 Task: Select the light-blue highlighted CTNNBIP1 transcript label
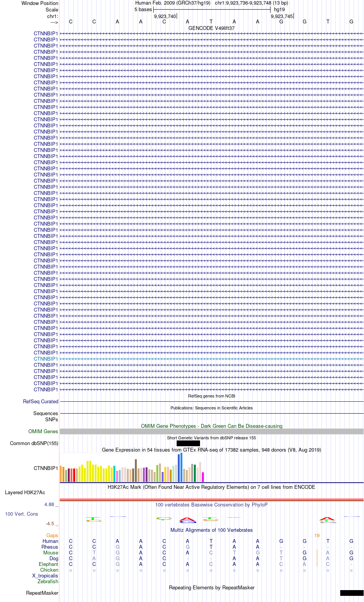[x=46, y=359]
